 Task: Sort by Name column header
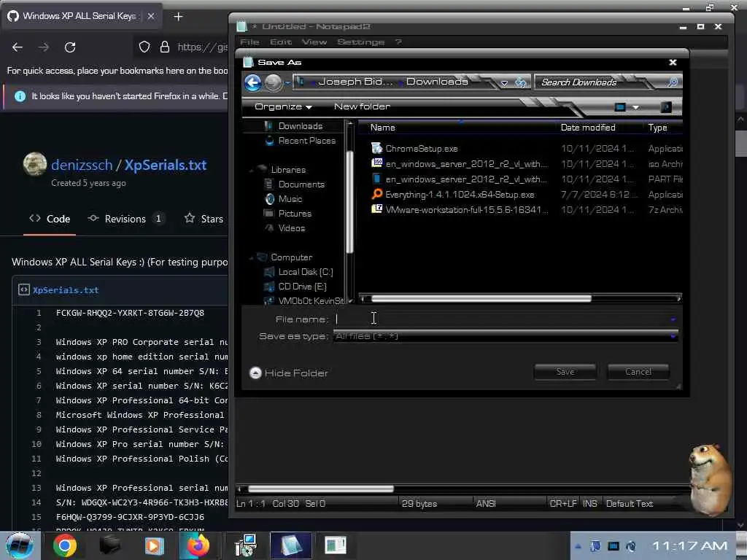point(382,128)
